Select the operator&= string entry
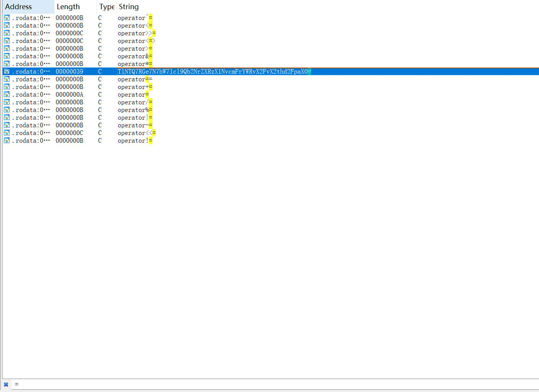539x392 pixels. [135, 56]
